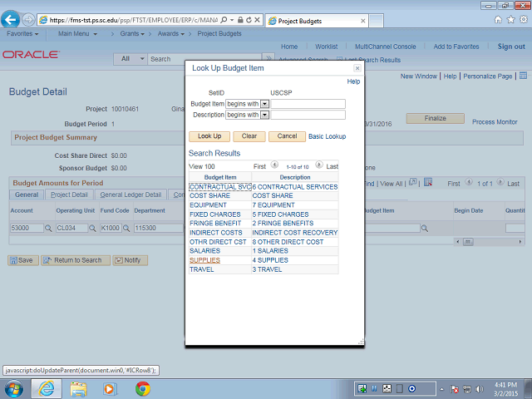
Task: Click the Save button
Action: 23,260
